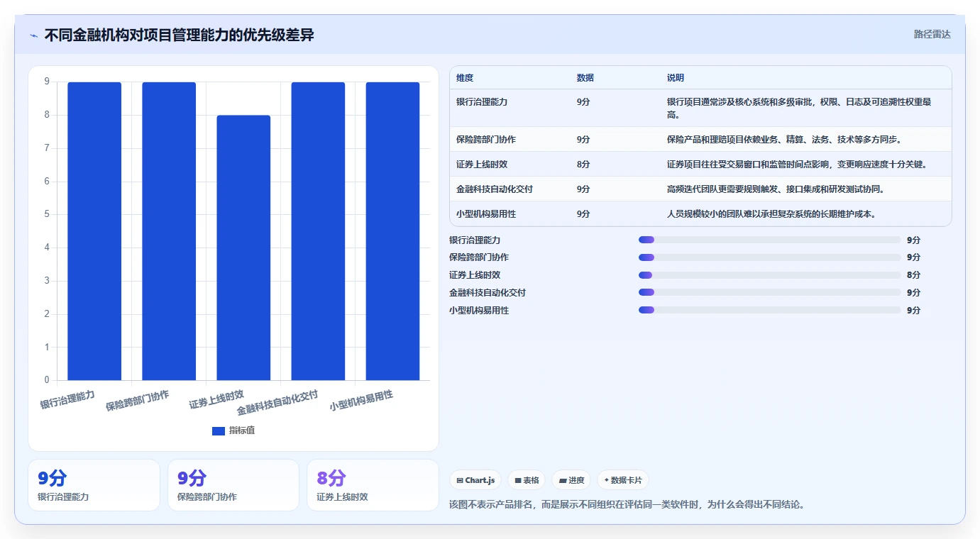
Task: Click the 证券上线时效 x-axis label
Action: click(x=216, y=400)
